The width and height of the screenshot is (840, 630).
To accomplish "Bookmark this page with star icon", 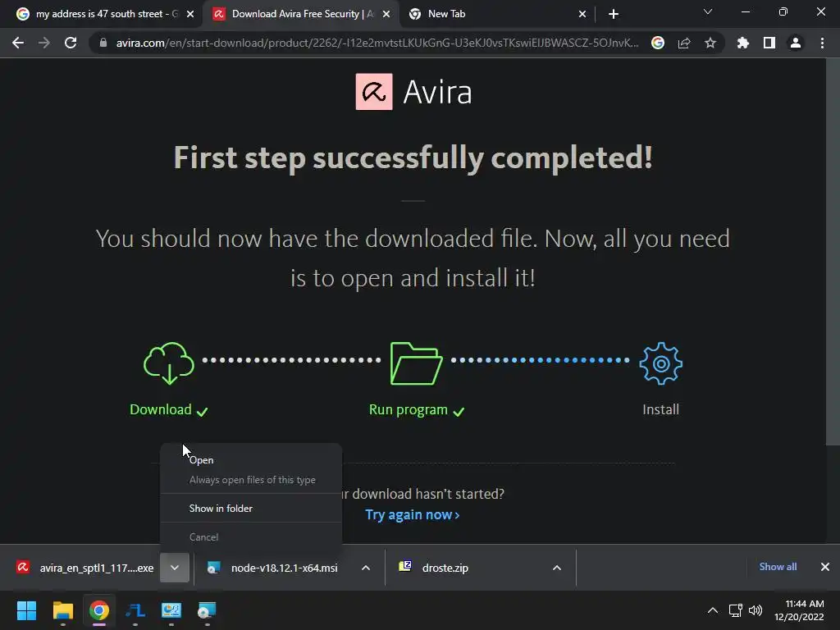I will (x=710, y=43).
